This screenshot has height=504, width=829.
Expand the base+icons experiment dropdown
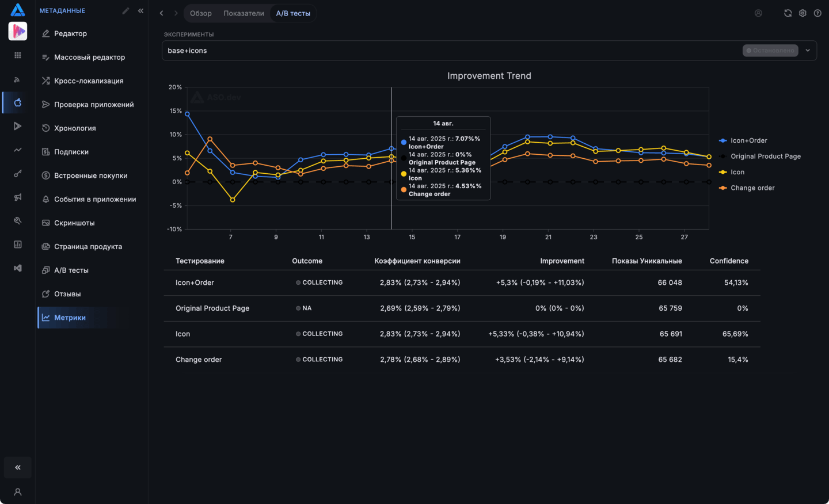808,51
